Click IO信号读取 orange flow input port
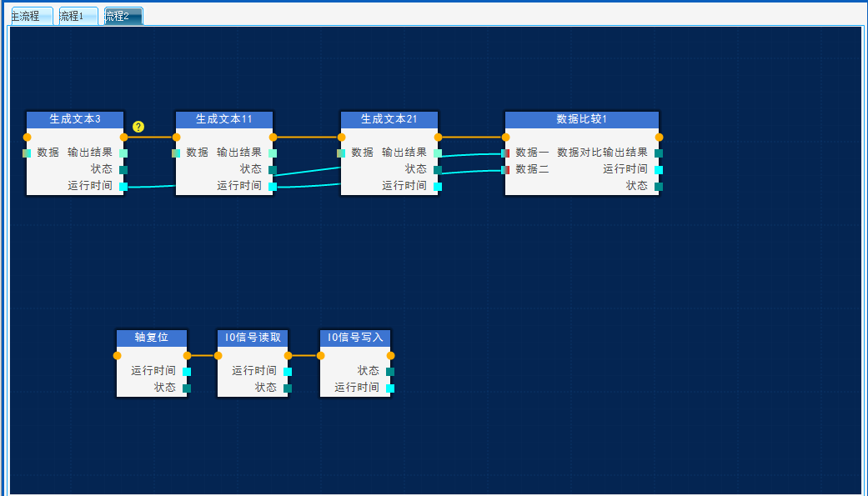 tap(218, 356)
